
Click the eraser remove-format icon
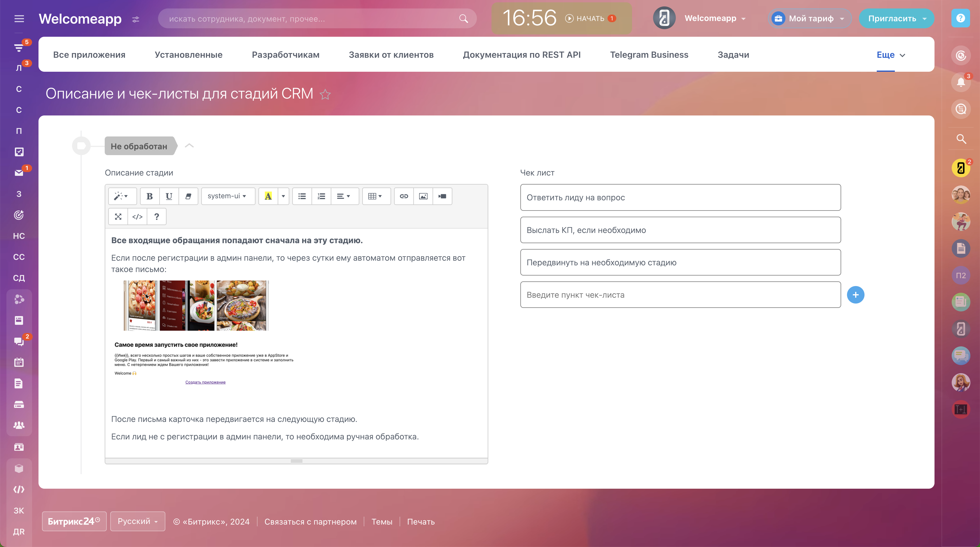click(188, 196)
